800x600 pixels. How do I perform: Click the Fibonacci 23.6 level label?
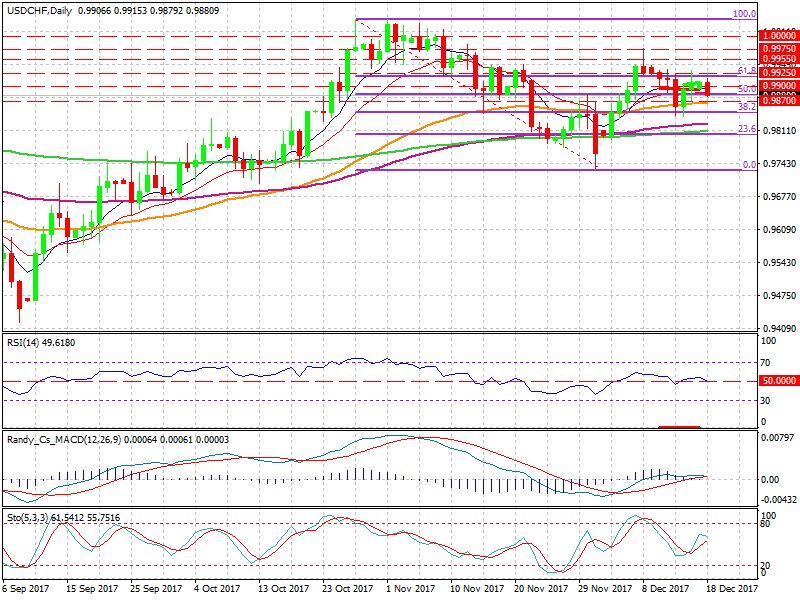pos(747,129)
